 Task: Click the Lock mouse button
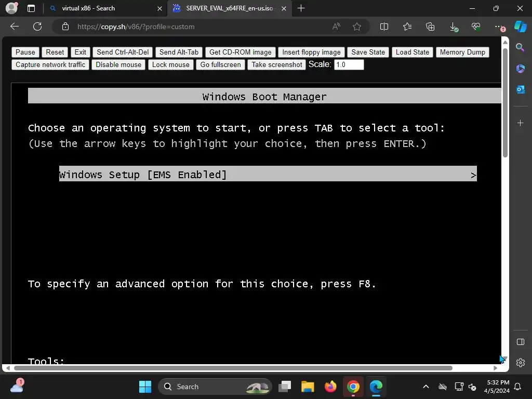pyautogui.click(x=170, y=65)
